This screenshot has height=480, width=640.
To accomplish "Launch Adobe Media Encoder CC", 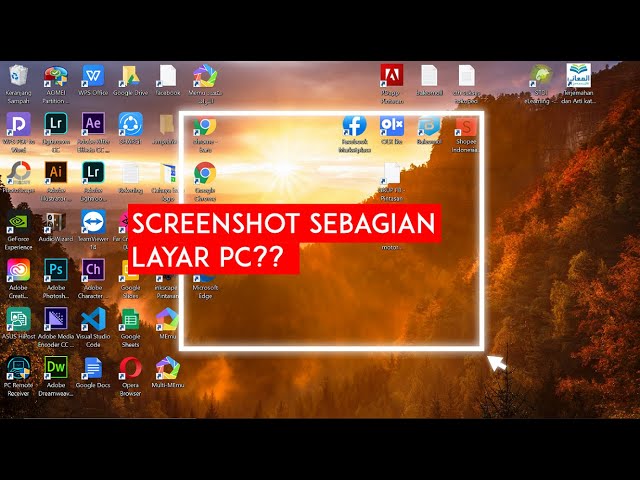I will (x=56, y=319).
